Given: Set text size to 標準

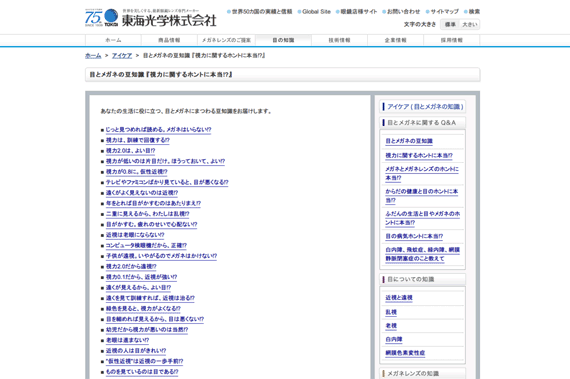Looking at the screenshot, I should [x=450, y=24].
